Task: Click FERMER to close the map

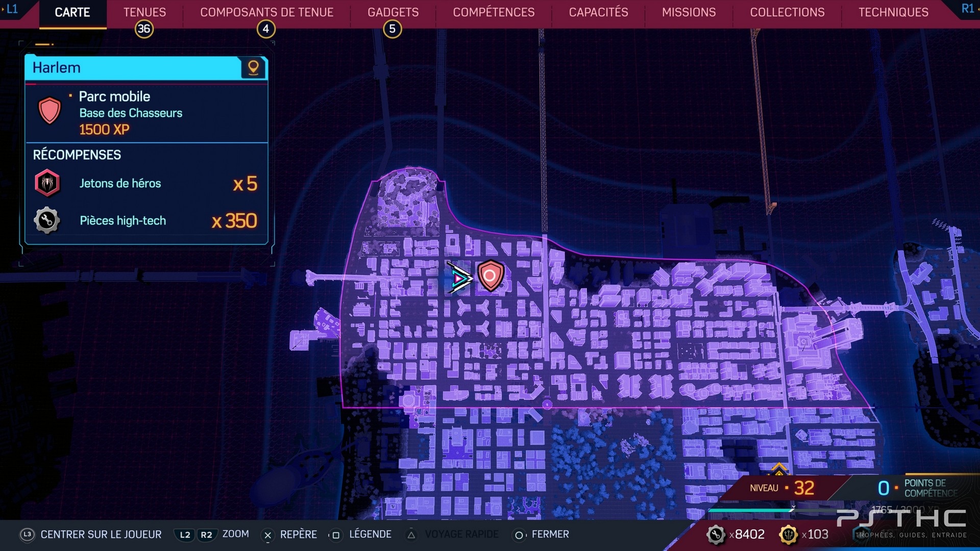Action: [550, 534]
